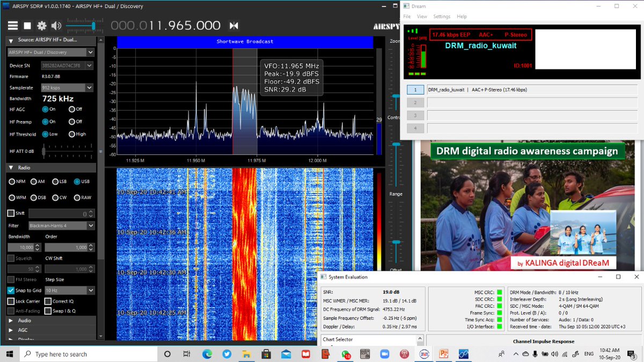Screen dimensions: 644x362
Task: Collapse the Radio panel
Action: (11, 168)
